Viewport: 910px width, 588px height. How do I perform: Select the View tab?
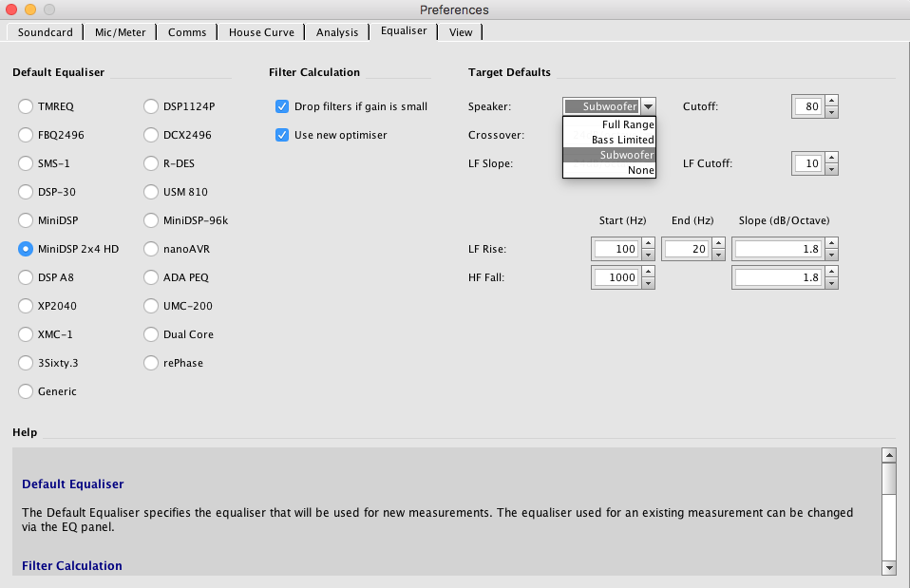point(461,32)
